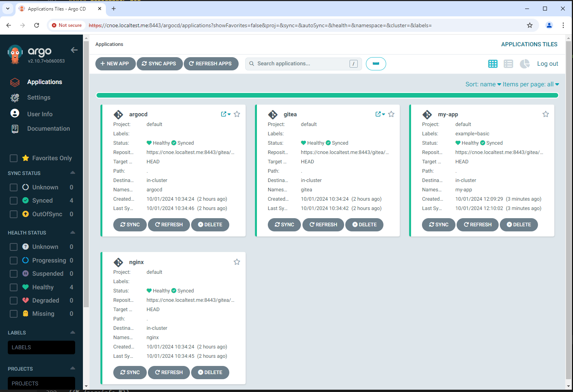Tick the Degraded health status filter
Viewport: 573px width, 392px height.
pyautogui.click(x=14, y=301)
